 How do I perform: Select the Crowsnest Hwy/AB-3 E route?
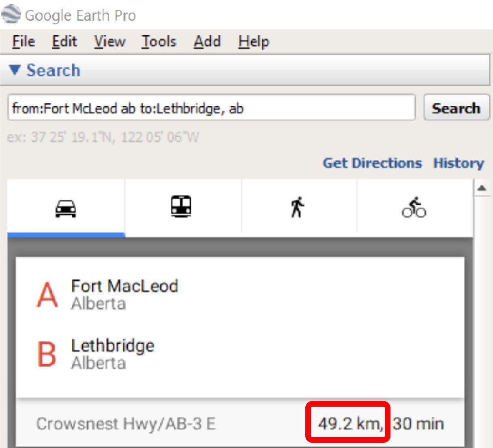126,424
